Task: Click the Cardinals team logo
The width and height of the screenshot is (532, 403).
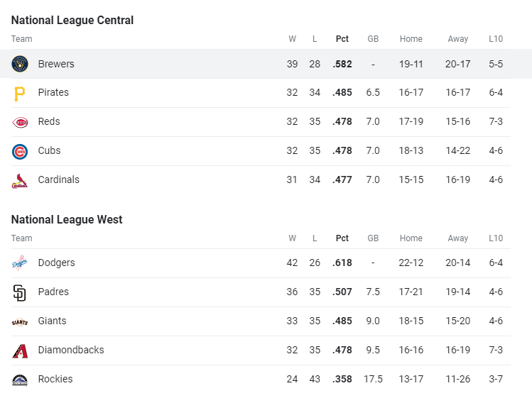Action: tap(20, 180)
